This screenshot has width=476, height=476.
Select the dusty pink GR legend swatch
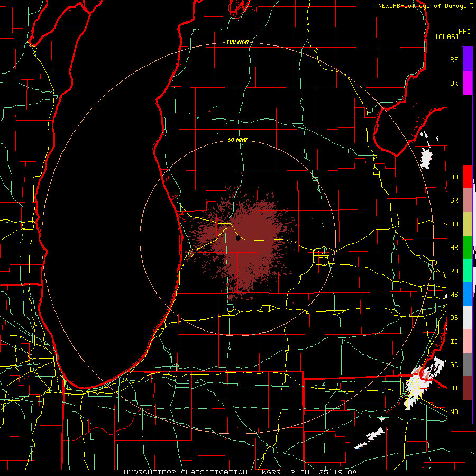(467, 200)
